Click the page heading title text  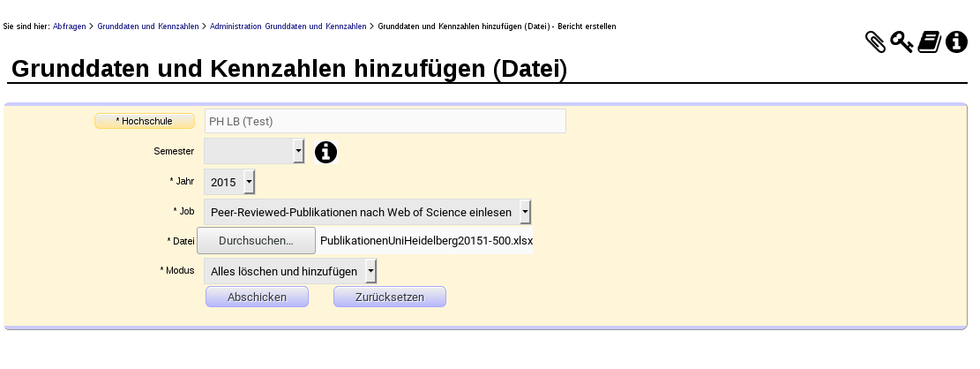tap(288, 69)
